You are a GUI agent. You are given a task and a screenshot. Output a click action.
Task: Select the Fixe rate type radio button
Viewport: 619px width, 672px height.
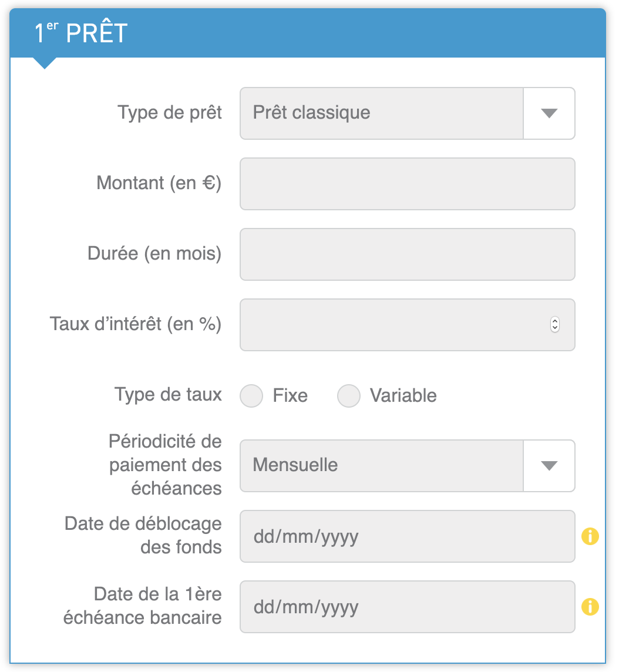251,395
